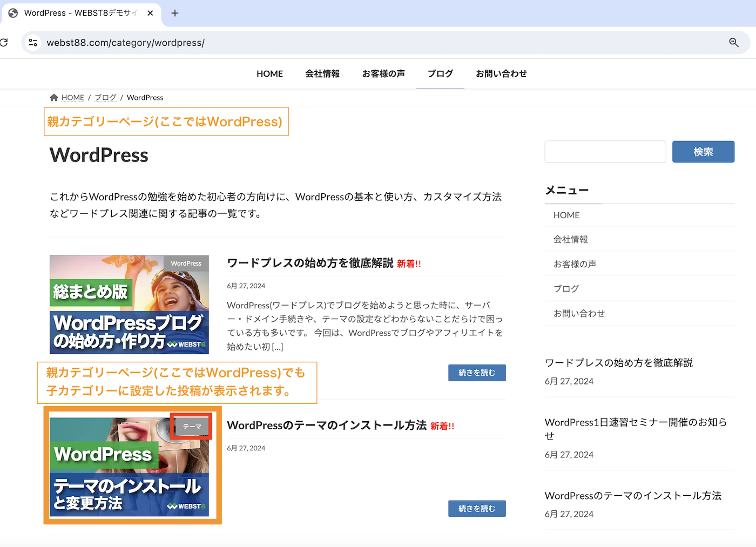Open お客様の声 in sidebar メニュー
This screenshot has width=756, height=547.
coord(639,264)
